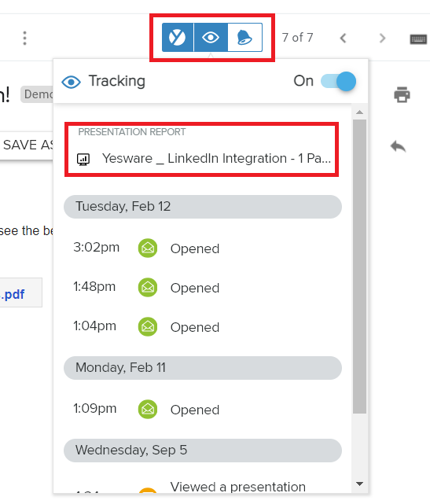Click the Demo label tag
Screen dimensions: 430x504
pos(37,94)
